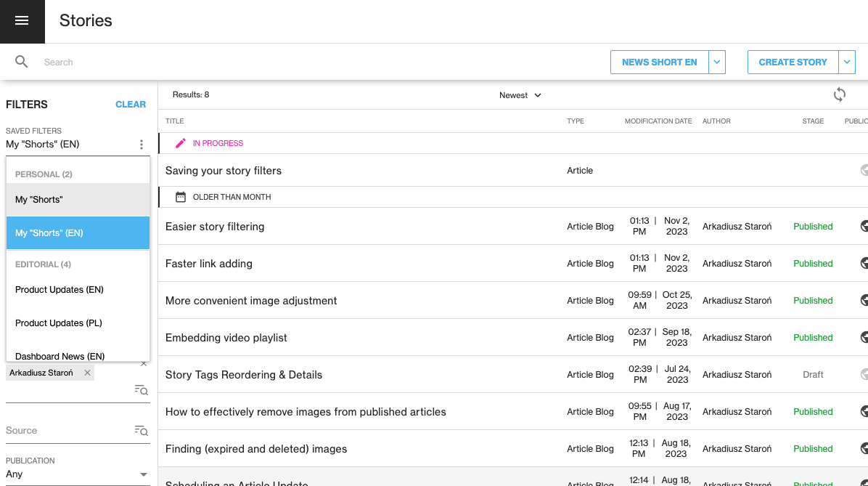Viewport: 868px width, 486px height.
Task: Open Source list search icon
Action: pyautogui.click(x=142, y=431)
